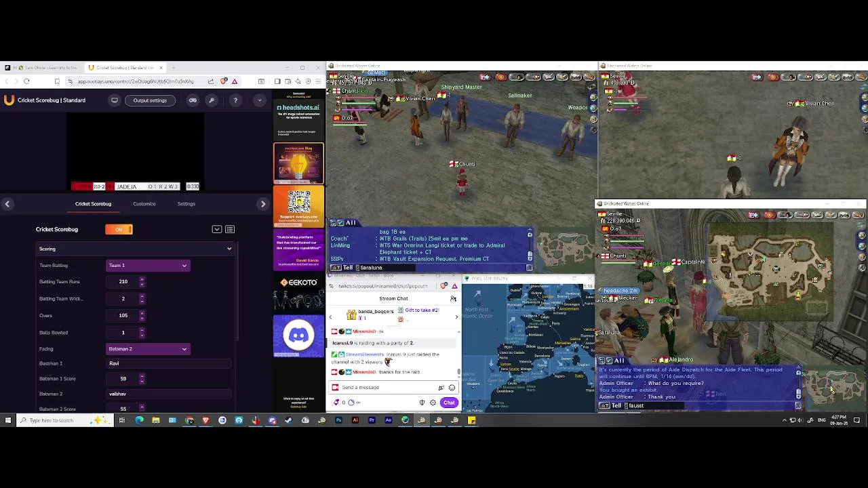Click the Batsman 1 name field Ravi
This screenshot has width=868, height=488.
pos(170,363)
